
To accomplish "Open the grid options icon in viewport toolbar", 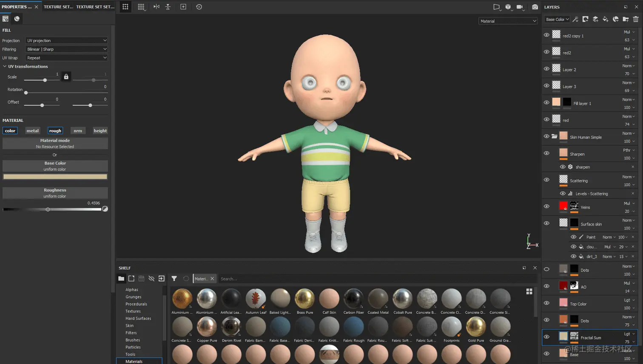I will 141,7.
